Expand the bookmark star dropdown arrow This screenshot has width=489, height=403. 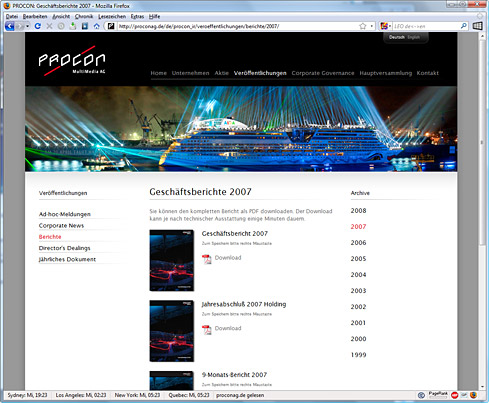[372, 26]
